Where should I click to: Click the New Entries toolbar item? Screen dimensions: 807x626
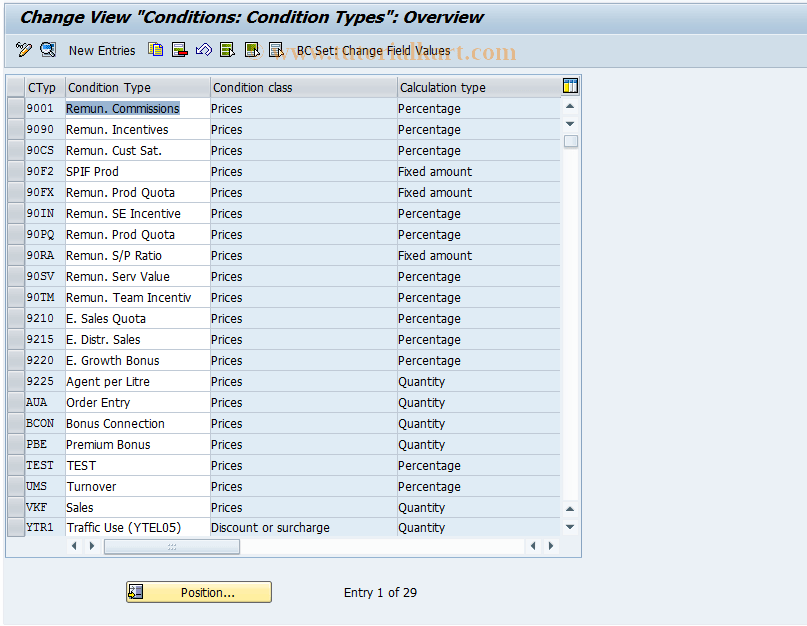point(101,50)
